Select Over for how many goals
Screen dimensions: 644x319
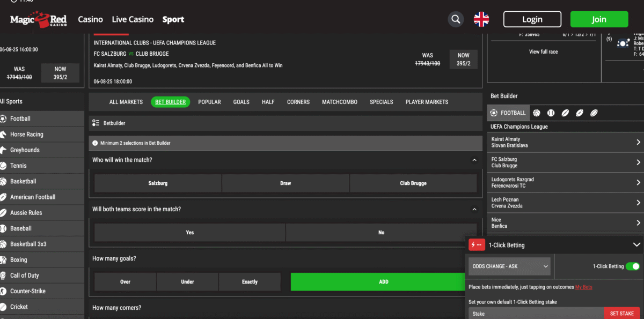click(125, 282)
